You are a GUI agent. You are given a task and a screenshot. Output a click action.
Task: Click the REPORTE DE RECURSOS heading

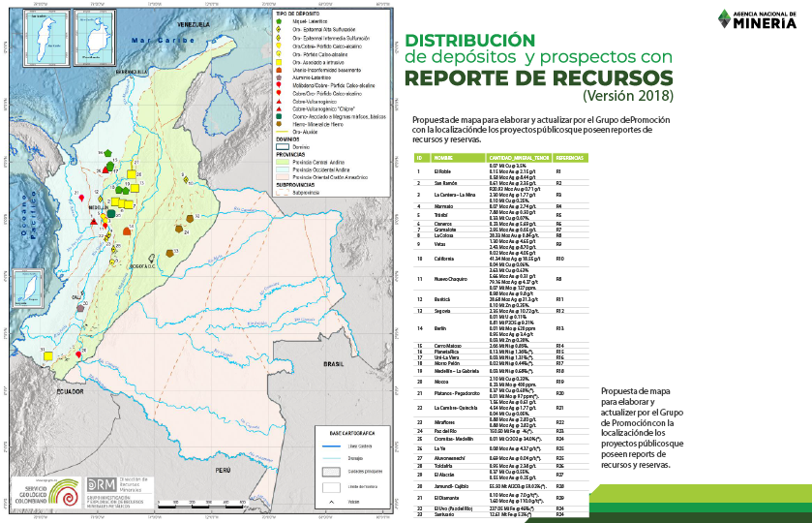538,77
